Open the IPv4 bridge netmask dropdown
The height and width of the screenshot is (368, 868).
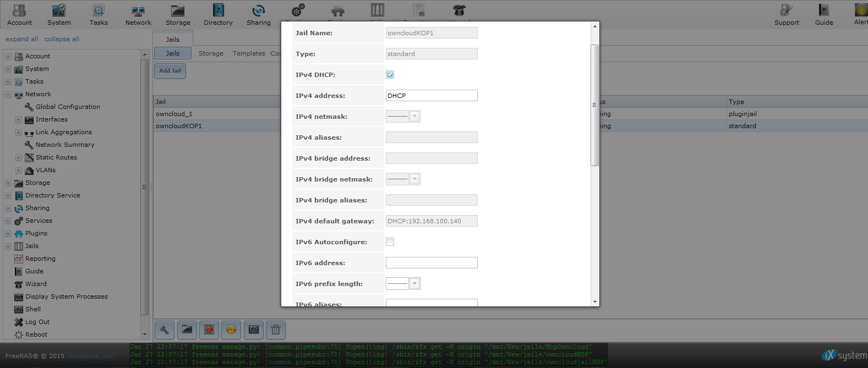[x=415, y=179]
